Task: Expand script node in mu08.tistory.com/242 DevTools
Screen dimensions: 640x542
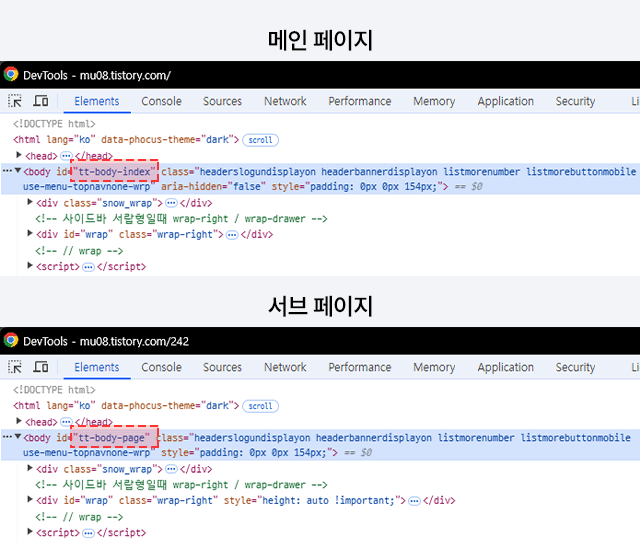Action: (29, 531)
